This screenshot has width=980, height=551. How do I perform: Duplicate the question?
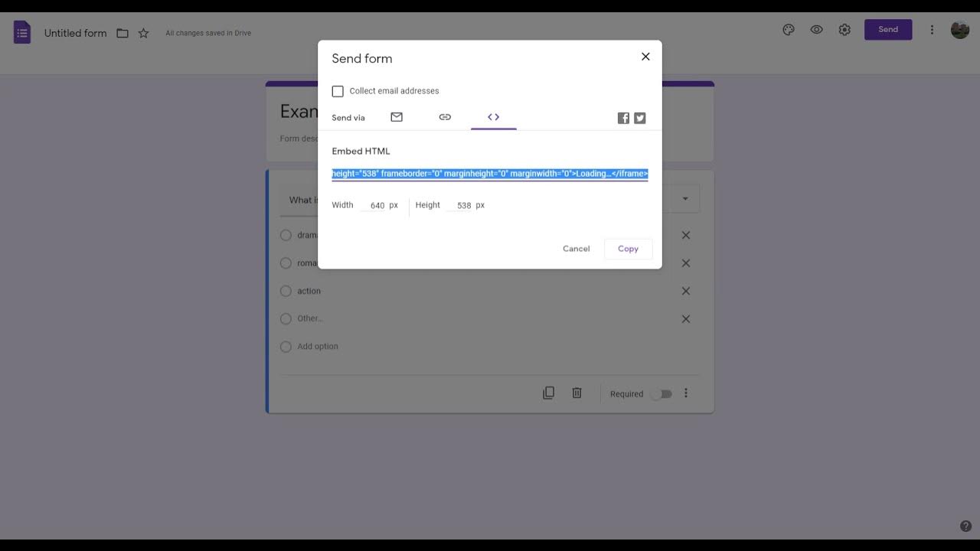[548, 393]
